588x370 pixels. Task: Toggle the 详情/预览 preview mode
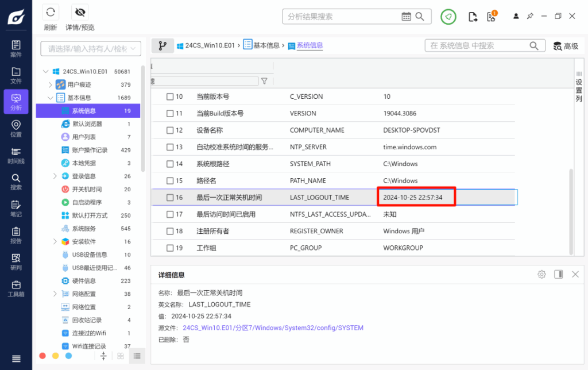click(80, 11)
